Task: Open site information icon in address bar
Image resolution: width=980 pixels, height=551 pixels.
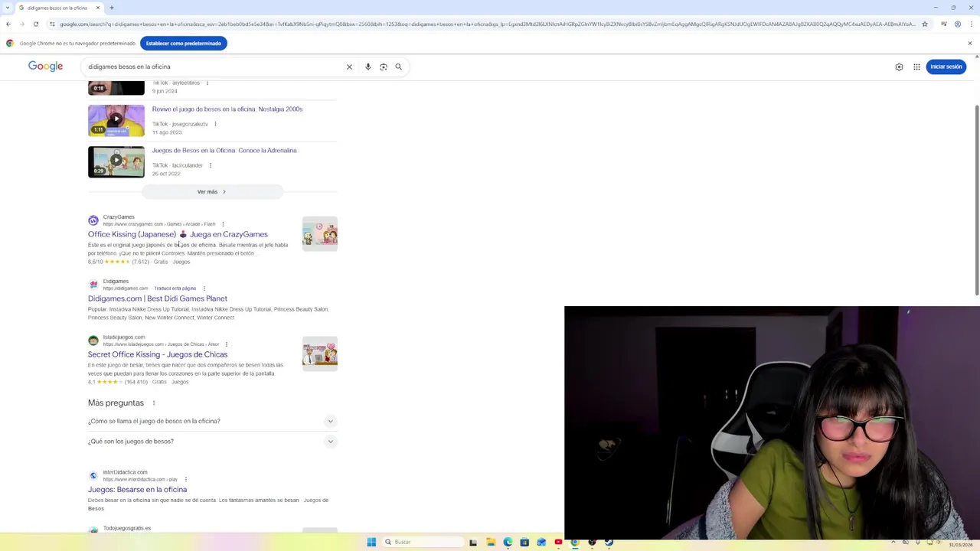Action: tap(52, 24)
